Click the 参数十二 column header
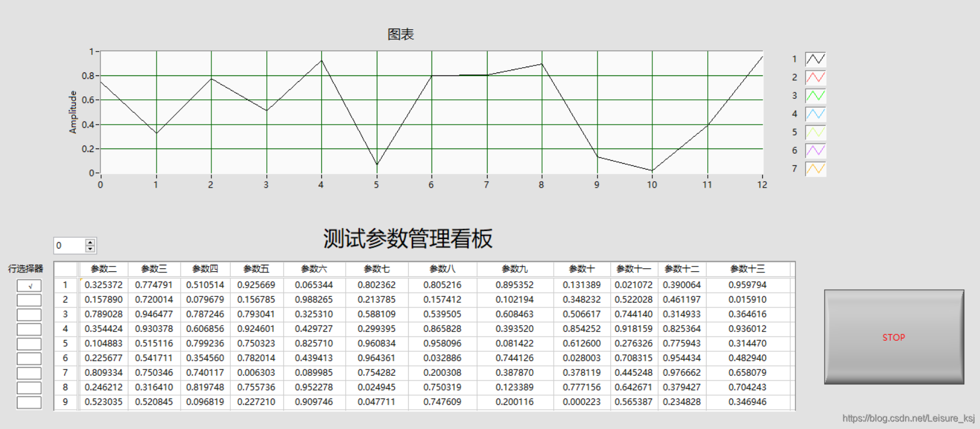Viewport: 980px width, 429px height. (x=682, y=269)
